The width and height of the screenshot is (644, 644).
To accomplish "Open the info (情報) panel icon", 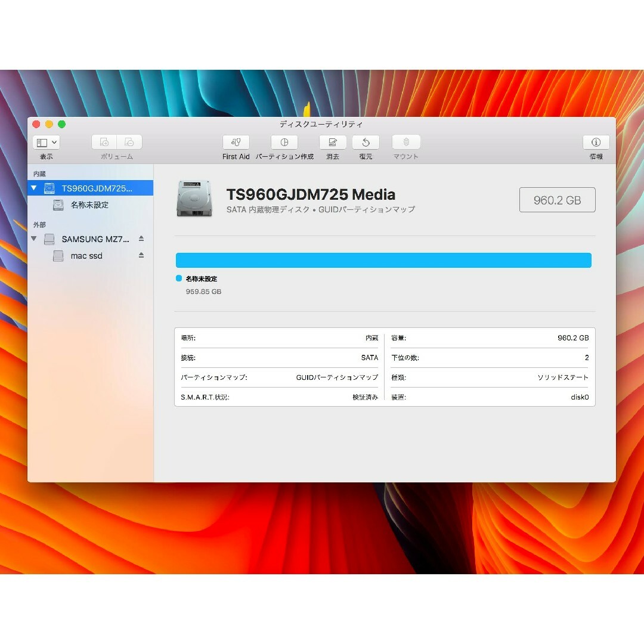I will point(596,143).
